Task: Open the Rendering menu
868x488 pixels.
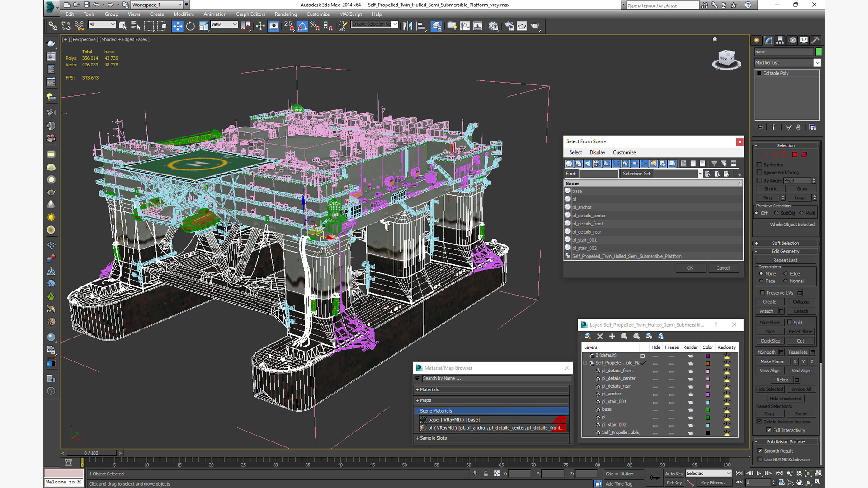Action: tap(286, 14)
